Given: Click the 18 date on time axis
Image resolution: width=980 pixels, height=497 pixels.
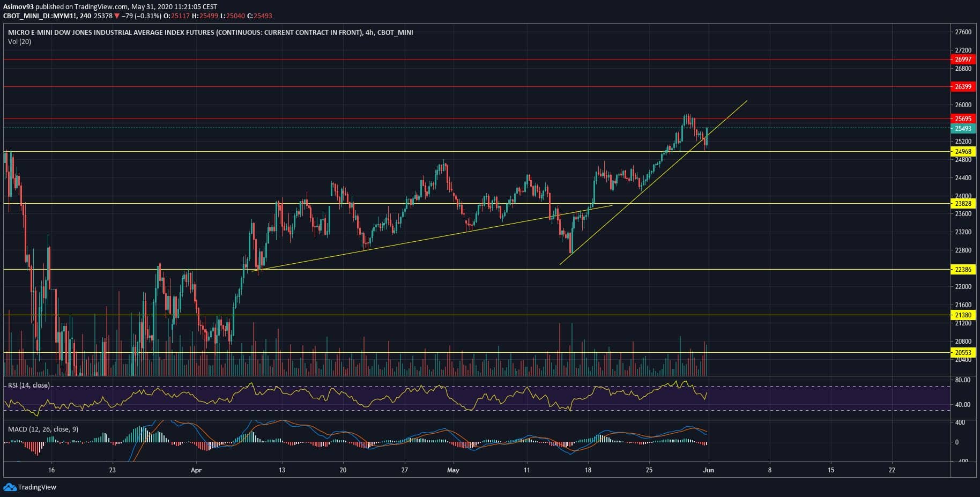Looking at the screenshot, I should coord(588,470).
